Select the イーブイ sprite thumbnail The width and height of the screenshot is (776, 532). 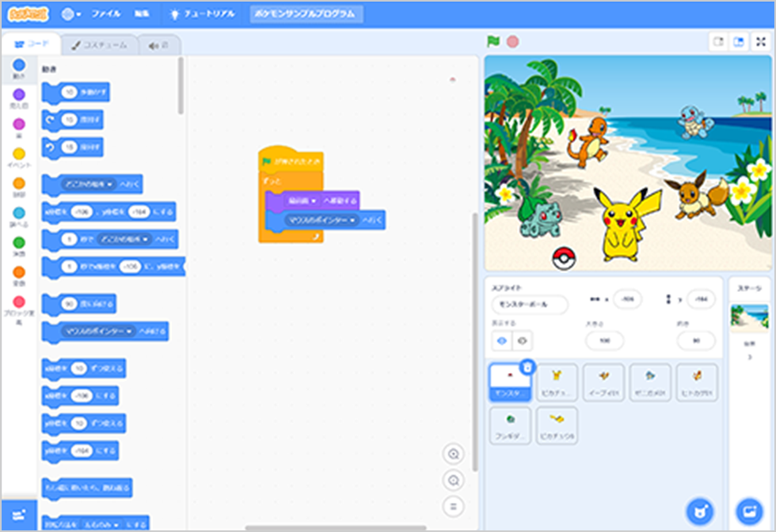[x=603, y=382]
